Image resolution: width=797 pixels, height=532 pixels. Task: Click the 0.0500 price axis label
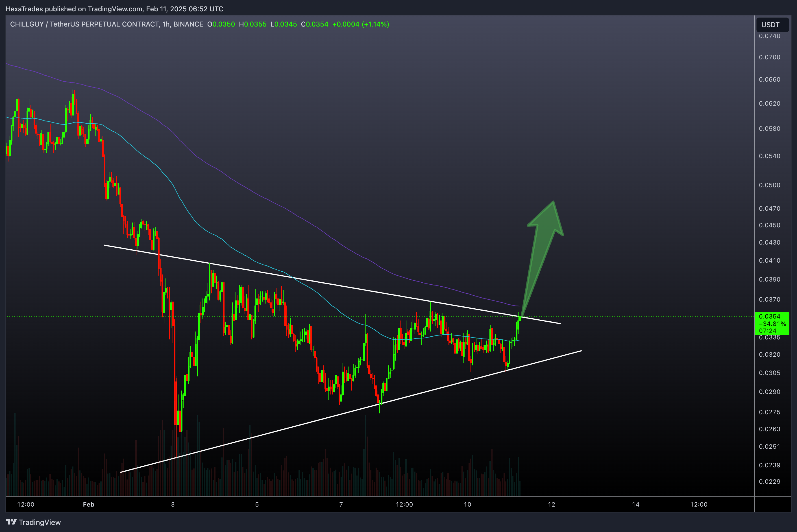(770, 185)
